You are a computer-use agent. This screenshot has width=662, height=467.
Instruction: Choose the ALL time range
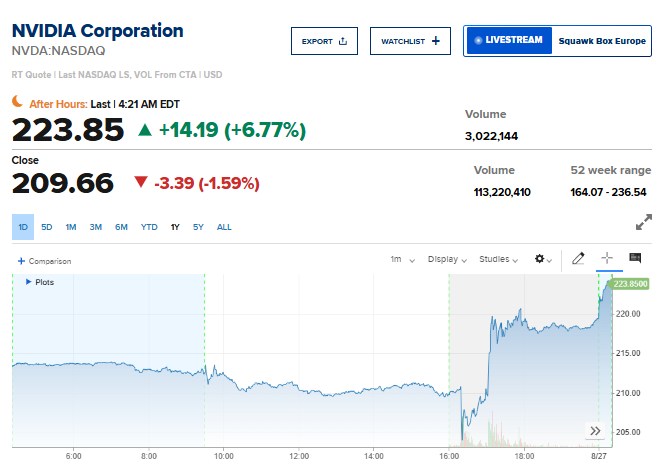click(x=224, y=227)
